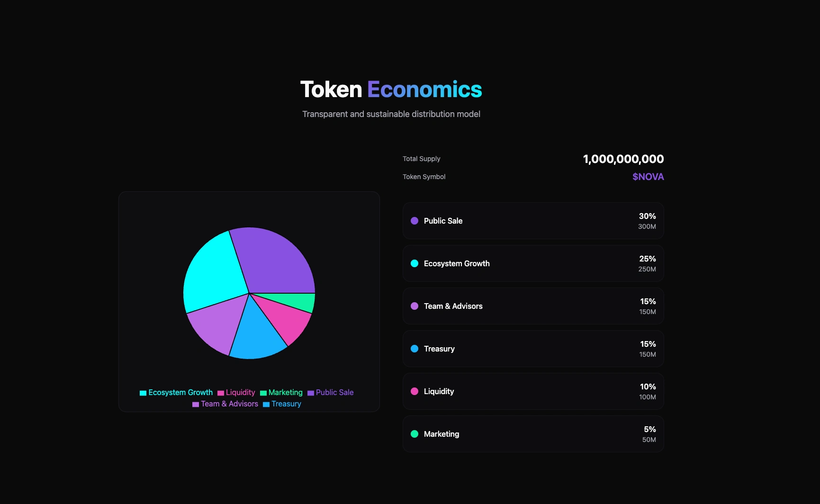Click the cyan Ecosystem Growth pie slice
The height and width of the screenshot is (504, 820).
click(213, 272)
